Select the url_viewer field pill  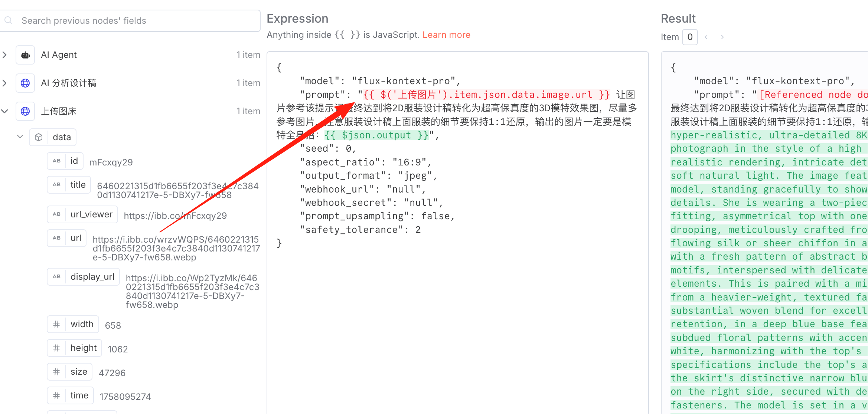tap(82, 214)
